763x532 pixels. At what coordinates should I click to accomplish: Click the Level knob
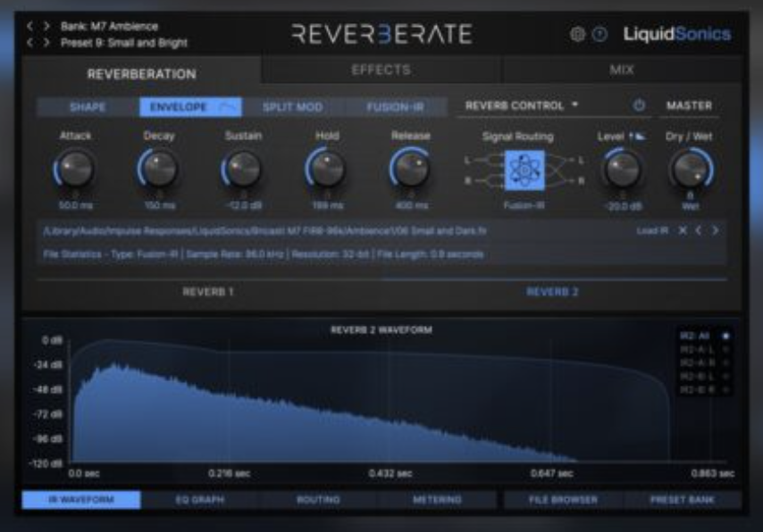click(623, 170)
